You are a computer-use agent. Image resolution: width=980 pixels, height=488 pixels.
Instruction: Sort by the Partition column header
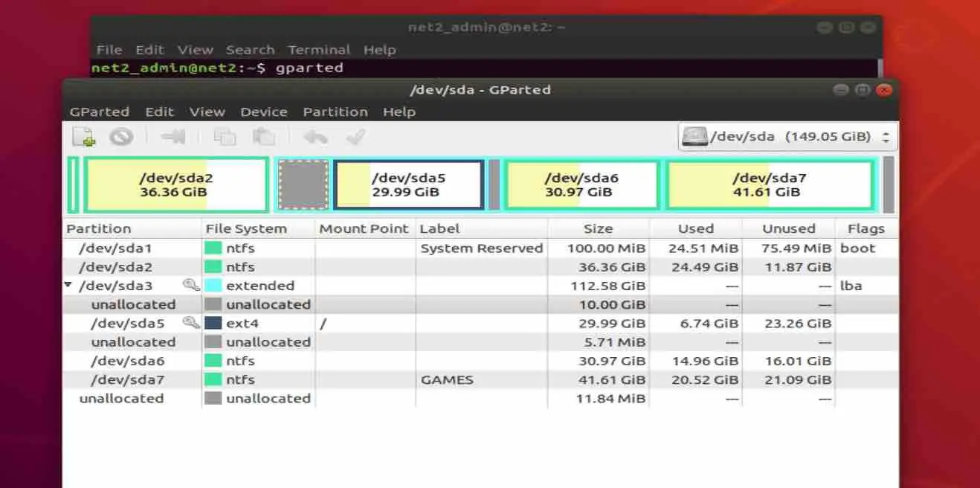(x=132, y=228)
